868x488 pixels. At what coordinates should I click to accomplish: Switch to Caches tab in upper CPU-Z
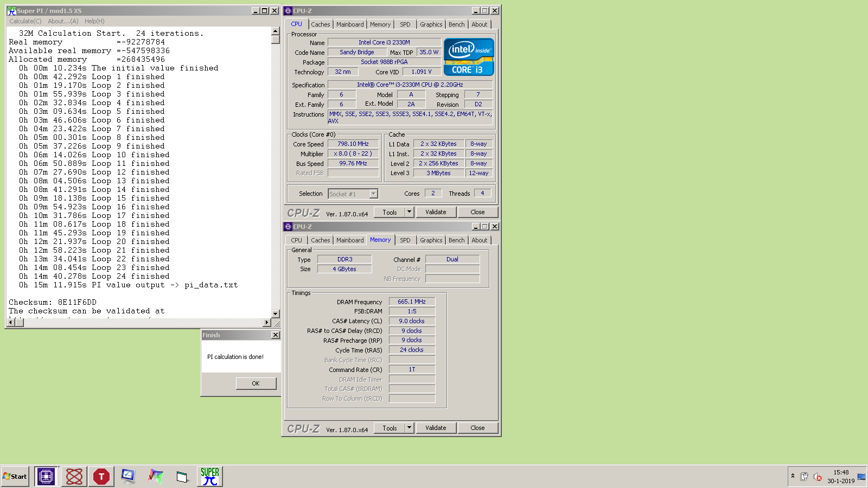(x=320, y=24)
